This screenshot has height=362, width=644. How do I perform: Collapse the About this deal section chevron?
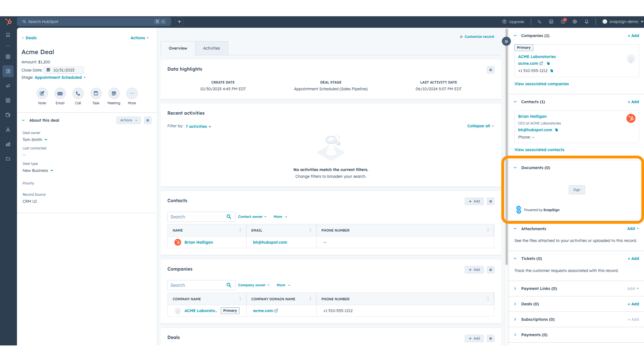pyautogui.click(x=23, y=120)
